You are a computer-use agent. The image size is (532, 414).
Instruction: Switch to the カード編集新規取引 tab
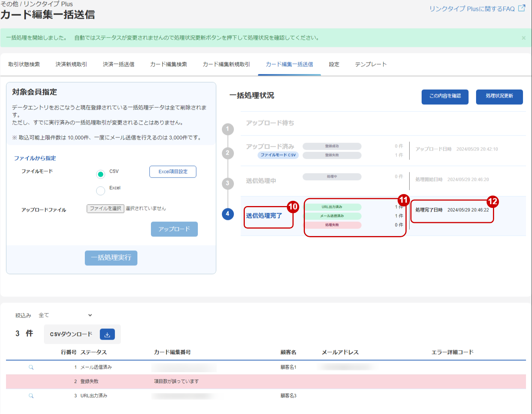click(x=226, y=65)
